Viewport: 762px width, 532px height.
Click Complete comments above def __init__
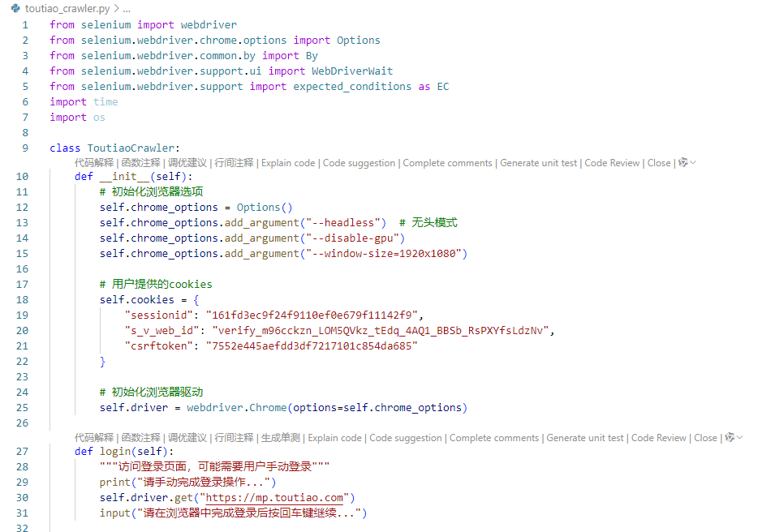448,163
